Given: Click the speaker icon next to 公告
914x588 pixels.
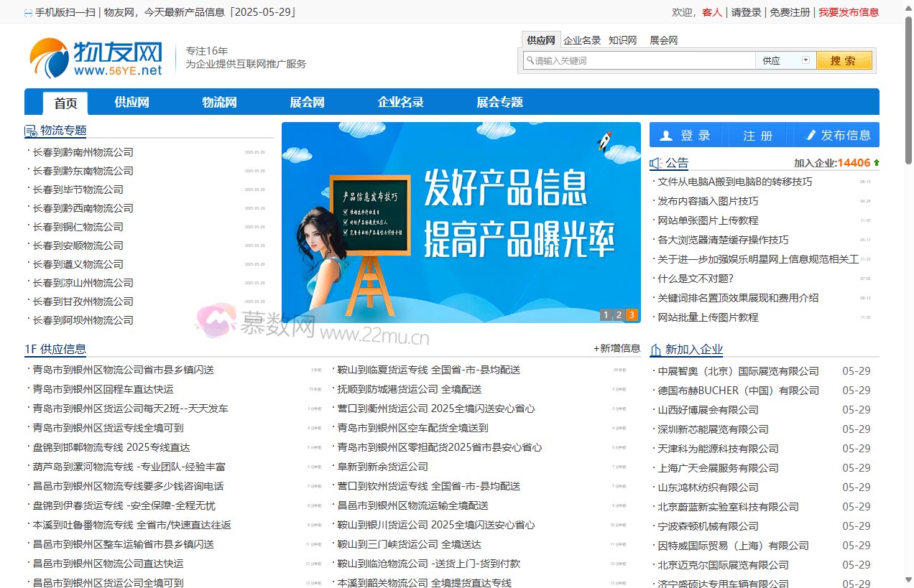Looking at the screenshot, I should [x=655, y=162].
